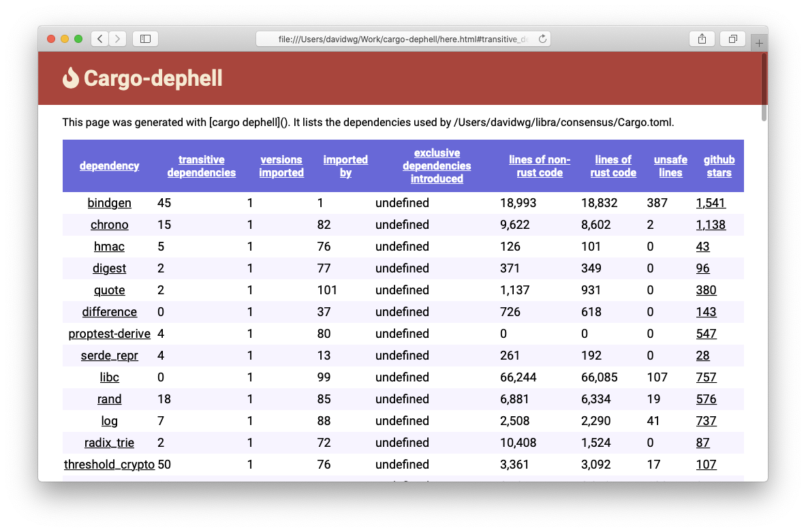This screenshot has width=806, height=532.
Task: Select chrono's 8,602 rust lines value
Action: (x=595, y=225)
